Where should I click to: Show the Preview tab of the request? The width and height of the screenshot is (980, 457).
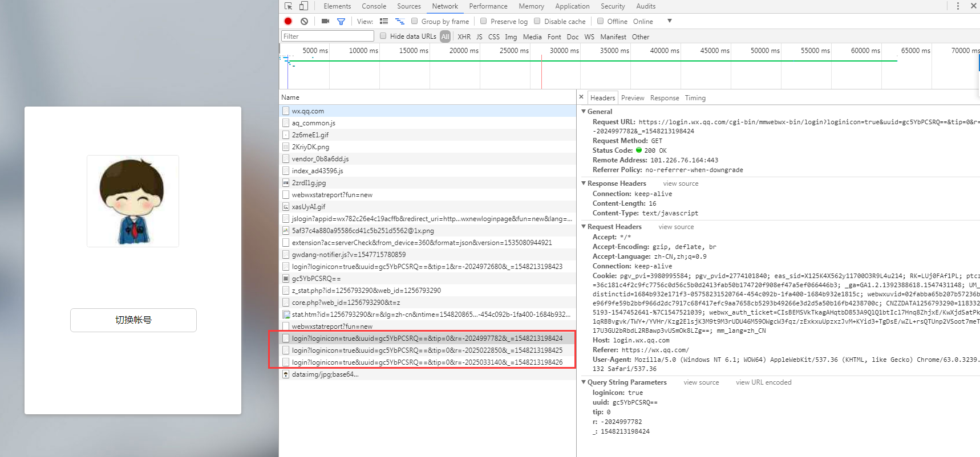633,98
